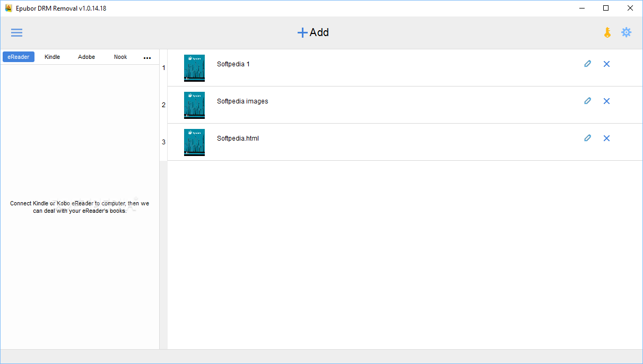643x364 pixels.
Task: Remove Softpedia.html from the list
Action: [606, 138]
